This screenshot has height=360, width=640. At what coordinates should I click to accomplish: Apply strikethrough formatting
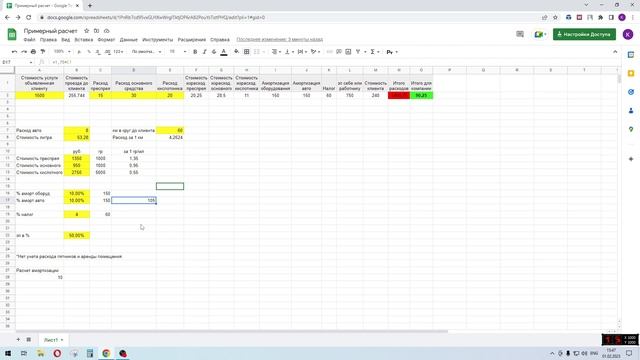pos(214,52)
